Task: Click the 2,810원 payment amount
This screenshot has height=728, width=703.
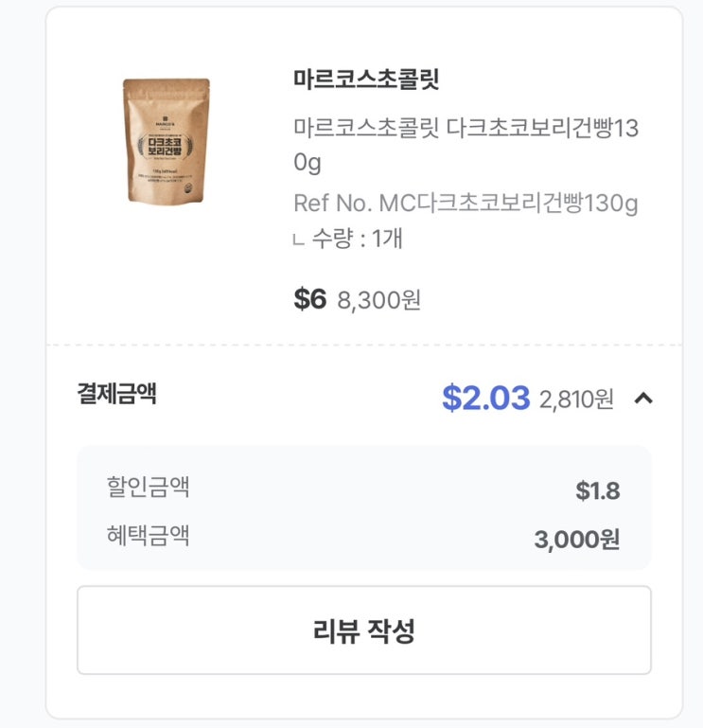Action: tap(576, 400)
